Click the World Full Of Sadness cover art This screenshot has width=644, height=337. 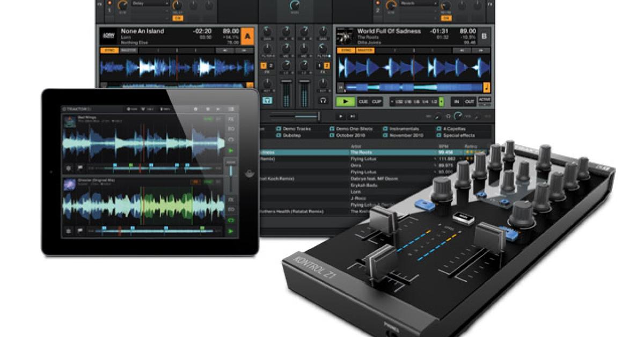[345, 36]
